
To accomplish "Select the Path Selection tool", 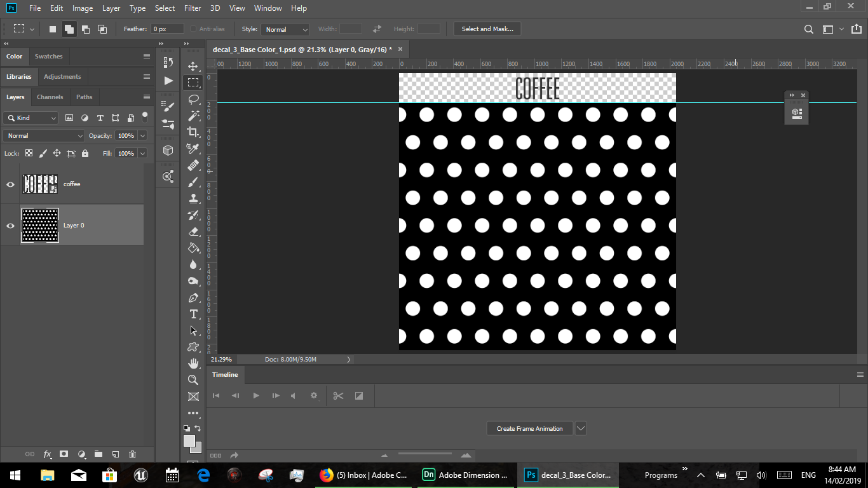I will [x=193, y=330].
